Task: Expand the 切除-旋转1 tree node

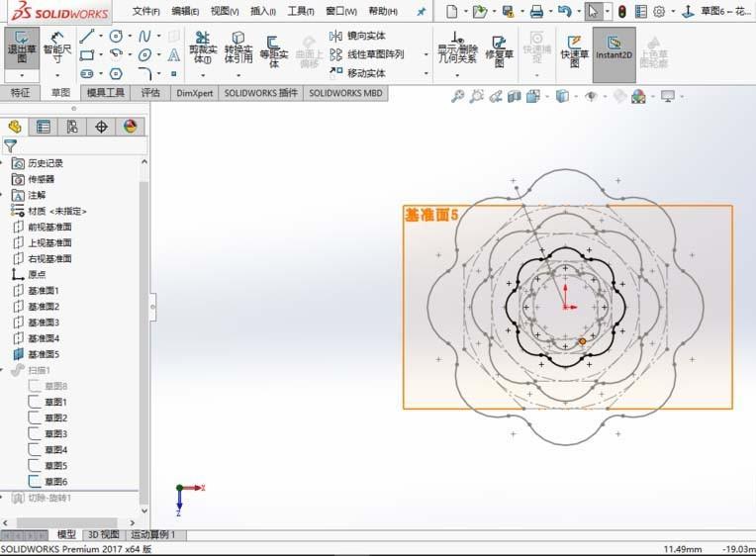Action: [x=3, y=498]
